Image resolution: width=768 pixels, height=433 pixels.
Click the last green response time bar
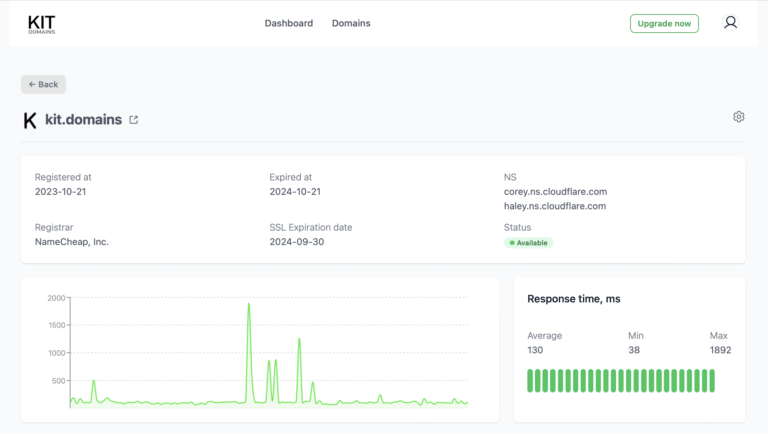tap(711, 380)
